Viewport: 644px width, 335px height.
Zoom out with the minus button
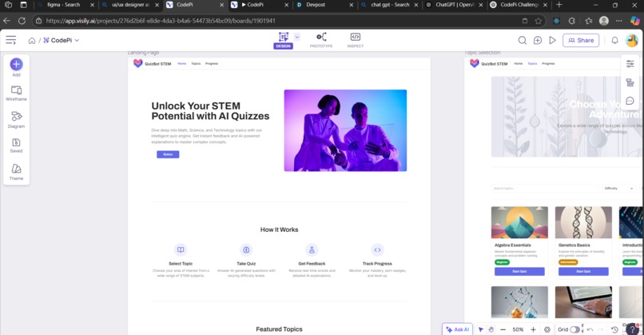click(503, 329)
